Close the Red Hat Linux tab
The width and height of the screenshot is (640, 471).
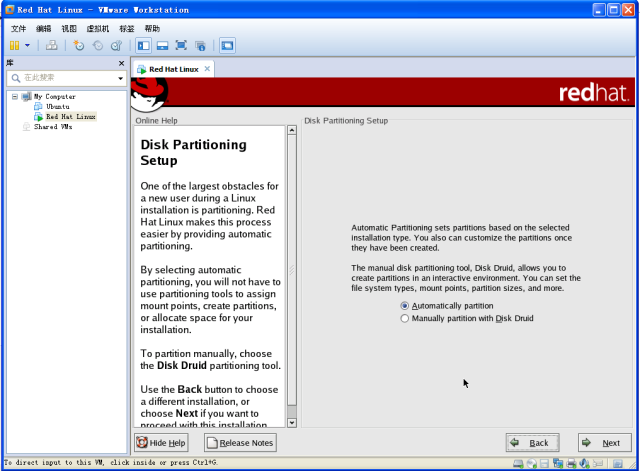tap(207, 69)
